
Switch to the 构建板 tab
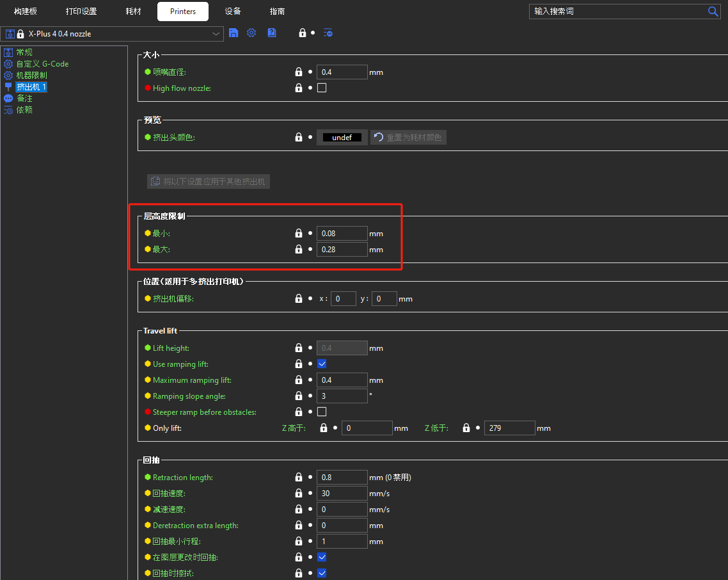point(26,11)
